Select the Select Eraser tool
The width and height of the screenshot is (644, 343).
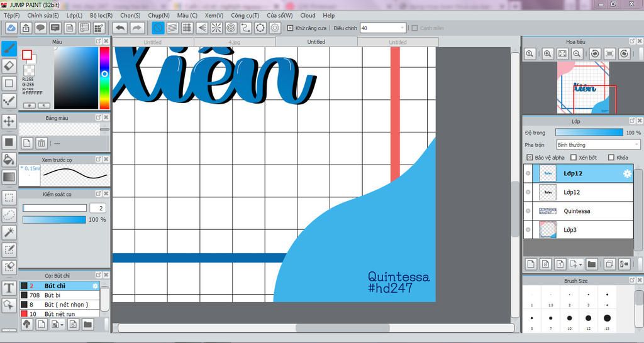(x=9, y=267)
